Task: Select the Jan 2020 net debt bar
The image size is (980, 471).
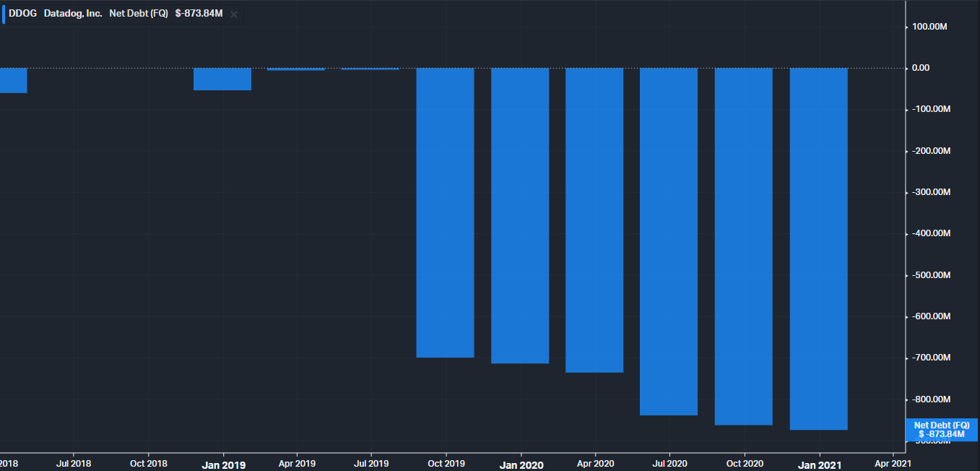Action: [x=520, y=215]
